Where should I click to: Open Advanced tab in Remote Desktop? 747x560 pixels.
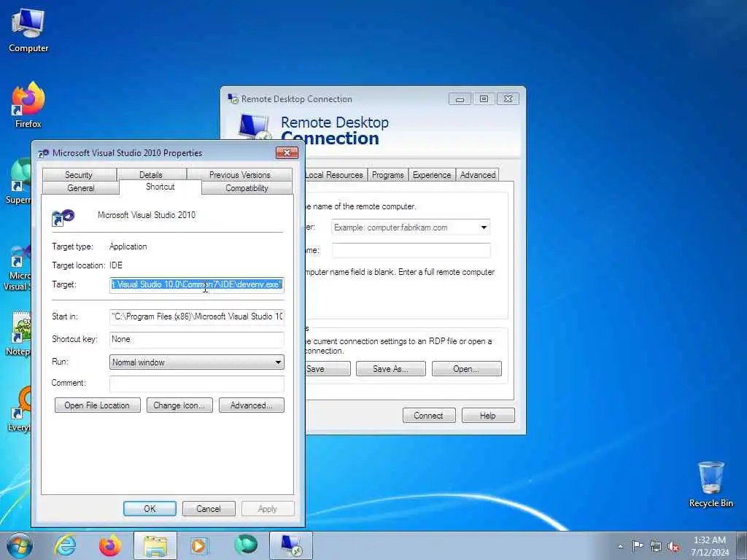(x=478, y=175)
